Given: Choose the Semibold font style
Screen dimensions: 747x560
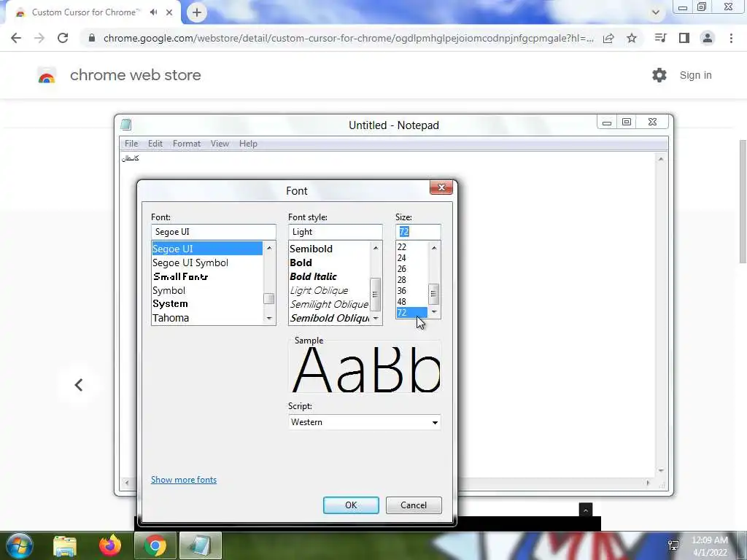Looking at the screenshot, I should coord(311,249).
